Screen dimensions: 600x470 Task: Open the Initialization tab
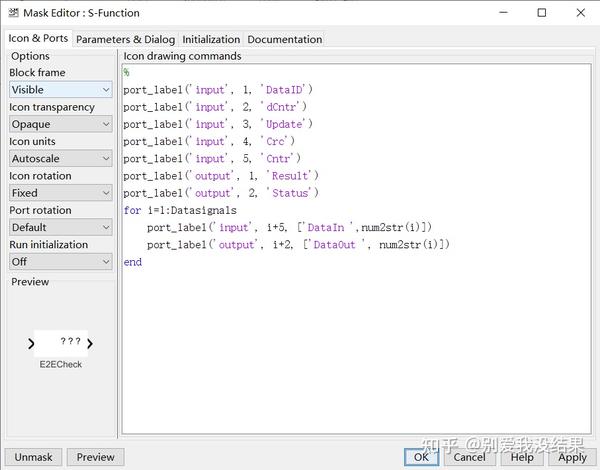[211, 39]
